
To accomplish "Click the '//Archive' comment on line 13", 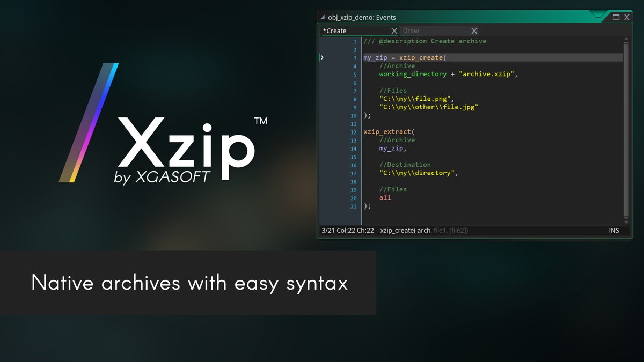I will [397, 140].
